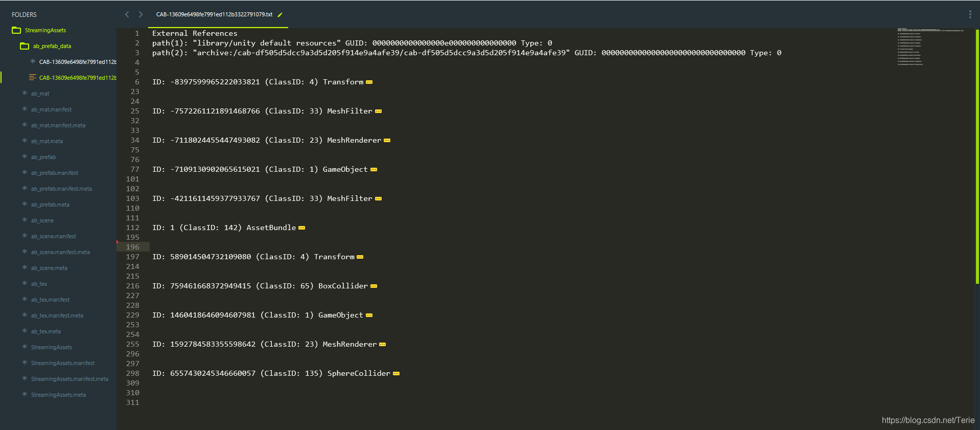The height and width of the screenshot is (430, 980).
Task: Expand folded block after MeshFilter line 25
Action: point(378,111)
